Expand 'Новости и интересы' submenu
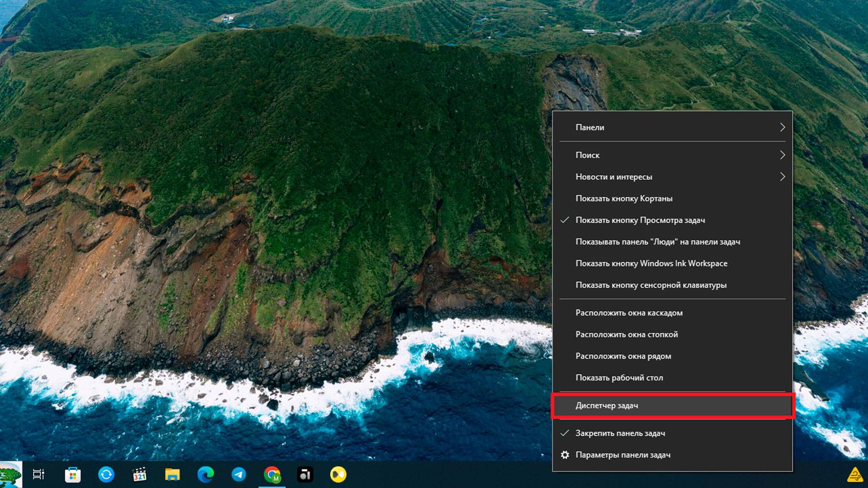The height and width of the screenshot is (488, 868). [672, 177]
